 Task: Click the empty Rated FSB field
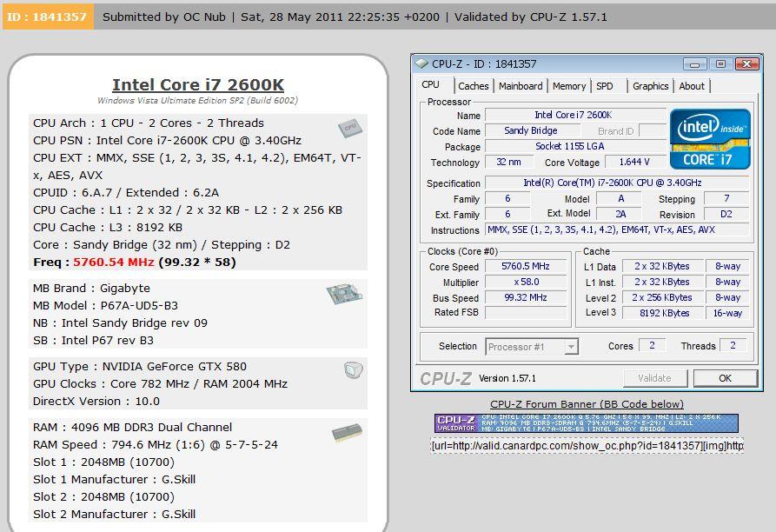526,313
